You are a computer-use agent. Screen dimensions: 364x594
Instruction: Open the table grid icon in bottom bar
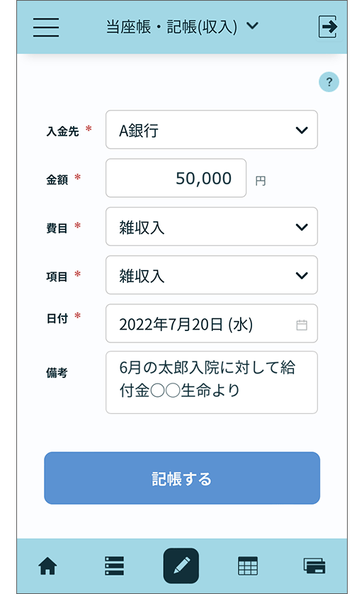(248, 566)
